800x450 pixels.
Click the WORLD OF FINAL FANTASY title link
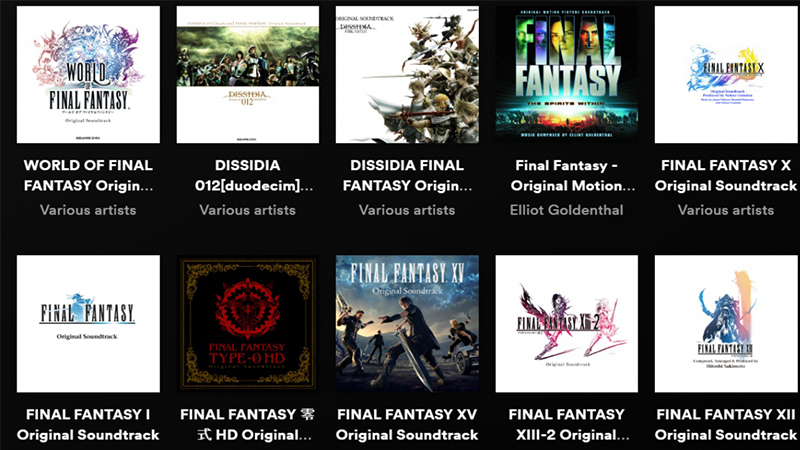(x=88, y=176)
